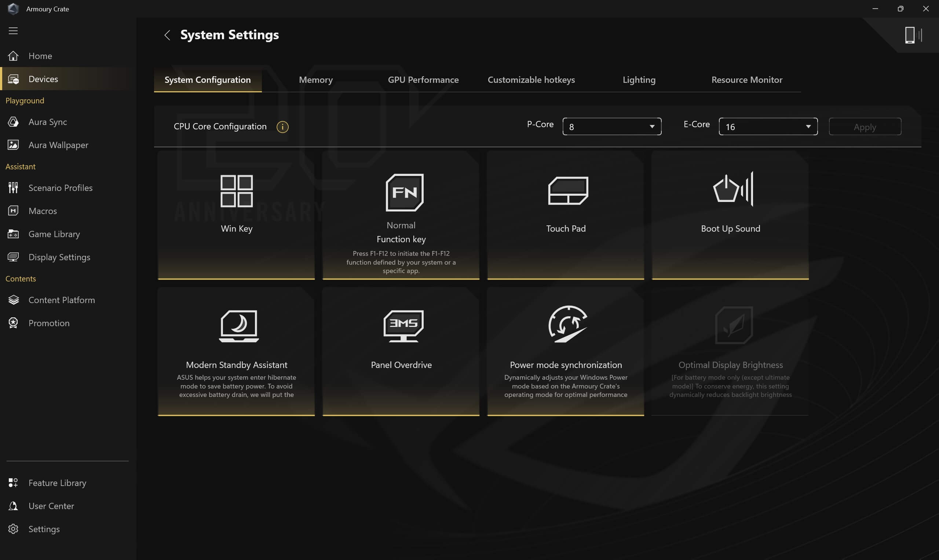Open User Center from sidebar

coord(68,506)
